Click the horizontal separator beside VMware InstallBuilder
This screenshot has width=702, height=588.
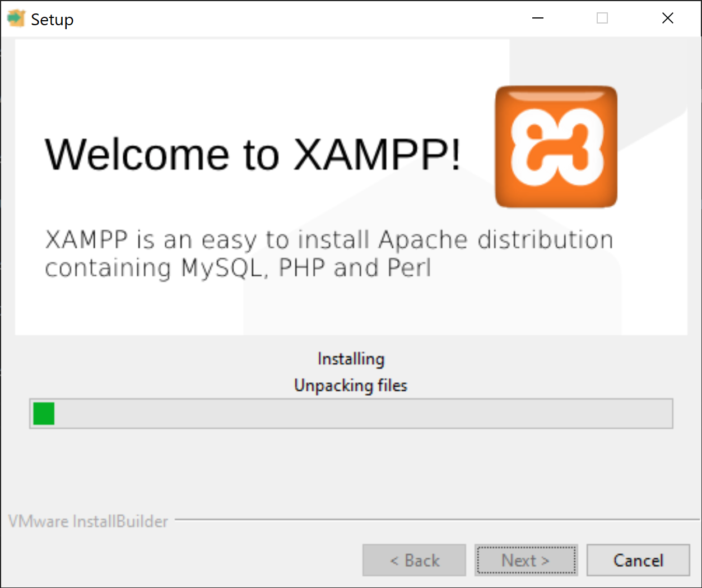(x=437, y=520)
